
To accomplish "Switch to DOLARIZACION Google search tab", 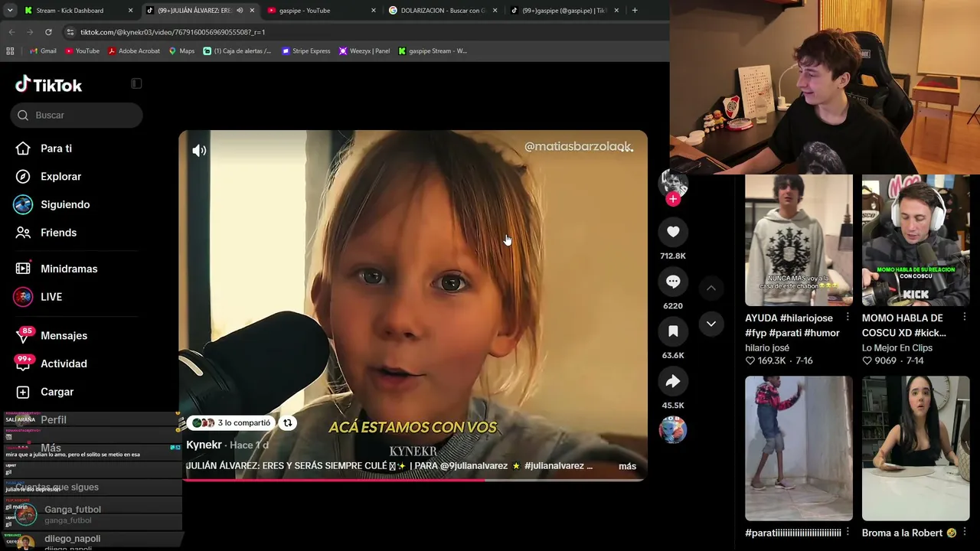I will click(443, 11).
